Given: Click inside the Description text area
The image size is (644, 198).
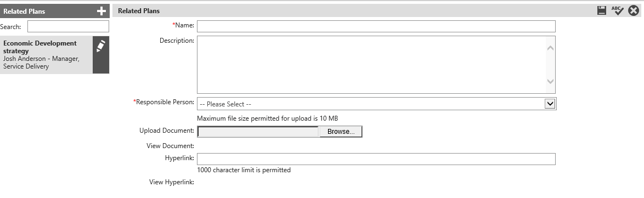Looking at the screenshot, I should [x=376, y=65].
